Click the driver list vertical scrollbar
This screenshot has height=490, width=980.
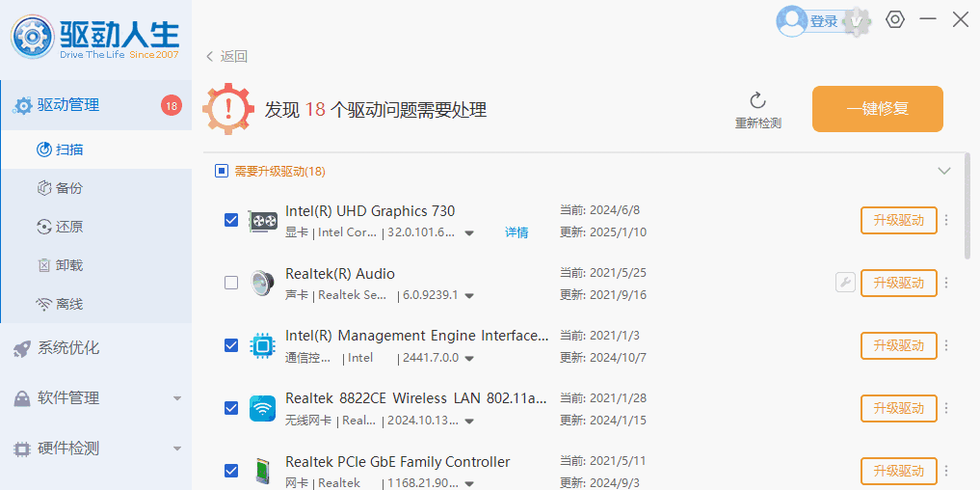(x=967, y=205)
